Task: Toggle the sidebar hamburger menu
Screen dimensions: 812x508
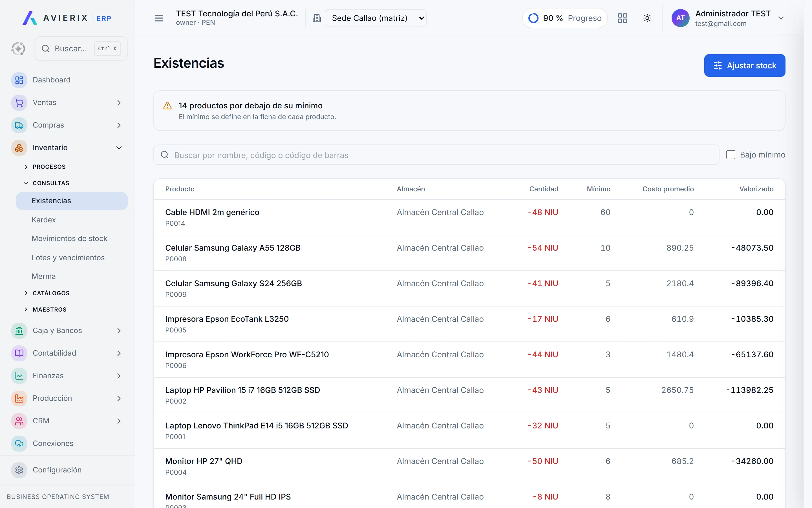Action: (x=159, y=18)
